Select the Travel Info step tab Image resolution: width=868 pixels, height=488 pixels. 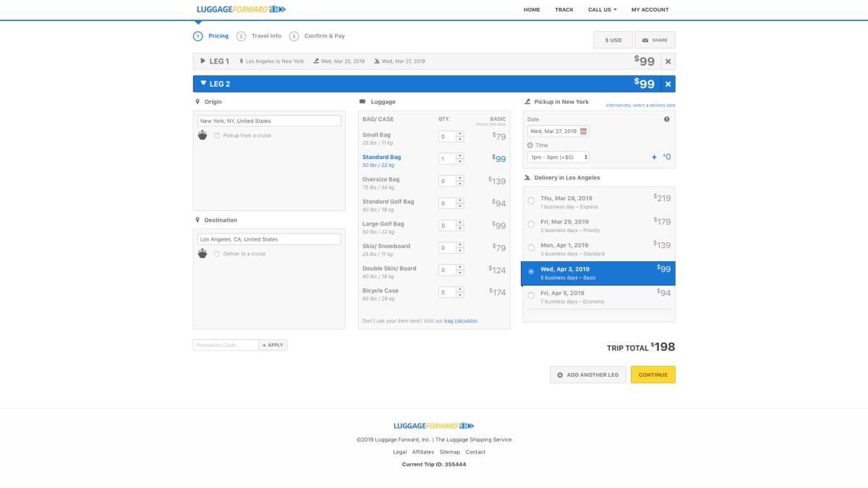pos(259,36)
